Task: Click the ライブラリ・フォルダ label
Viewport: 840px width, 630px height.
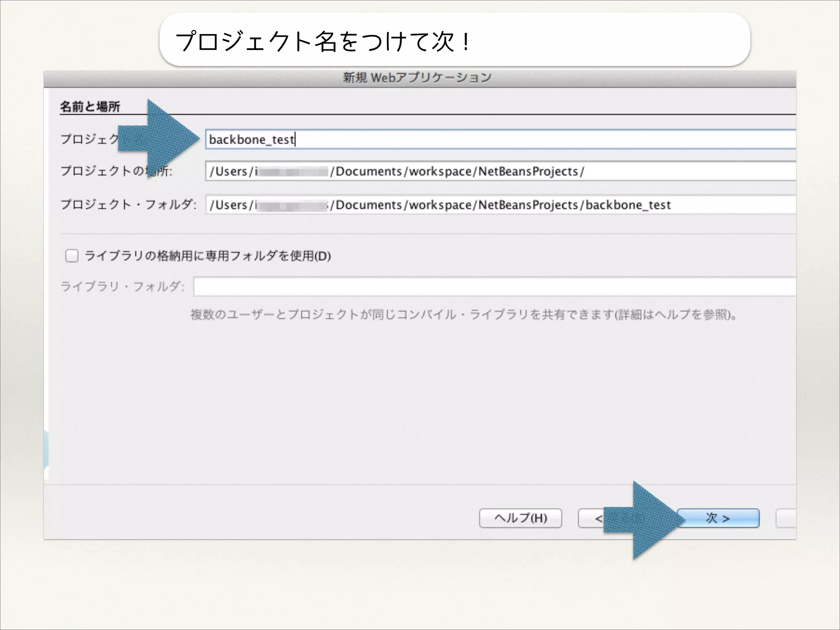Action: [122, 286]
